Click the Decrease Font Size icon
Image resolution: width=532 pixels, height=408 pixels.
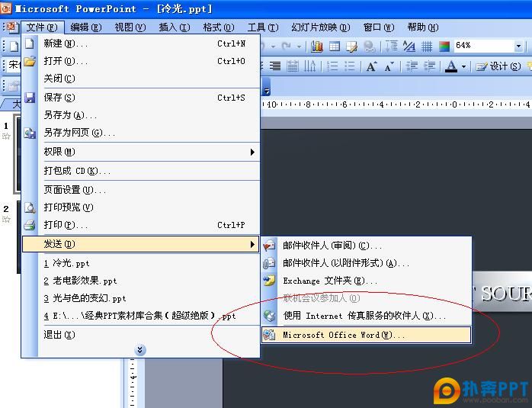click(x=389, y=66)
